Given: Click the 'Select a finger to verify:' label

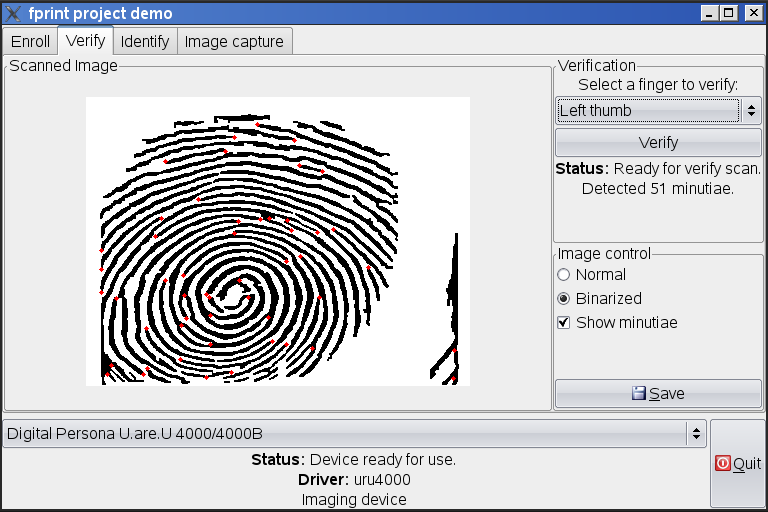Looking at the screenshot, I should (x=658, y=85).
